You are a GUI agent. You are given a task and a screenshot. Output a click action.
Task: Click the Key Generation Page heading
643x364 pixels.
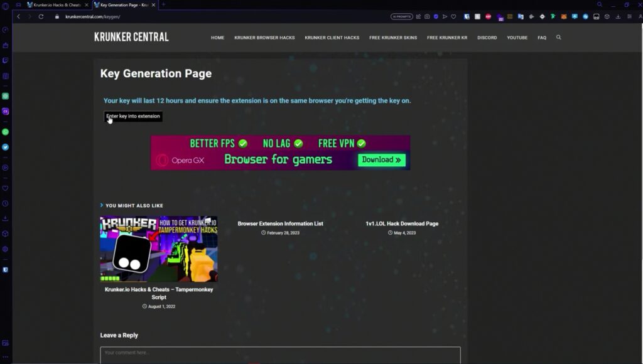[x=156, y=73]
